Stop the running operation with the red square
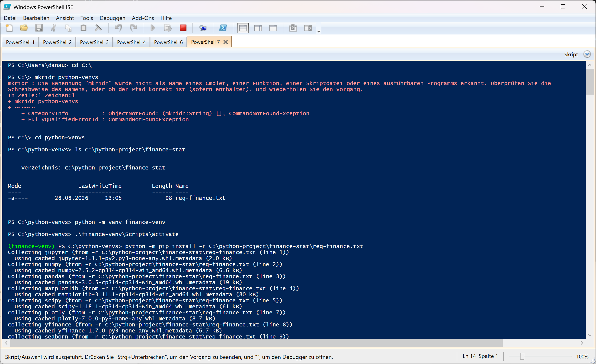This screenshot has height=364, width=596. [x=183, y=28]
